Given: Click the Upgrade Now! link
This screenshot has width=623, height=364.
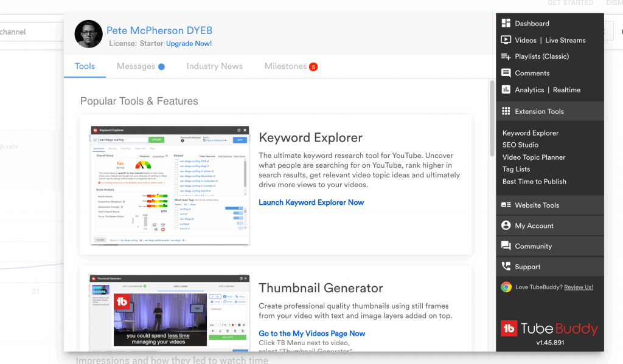Looking at the screenshot, I should pos(189,44).
